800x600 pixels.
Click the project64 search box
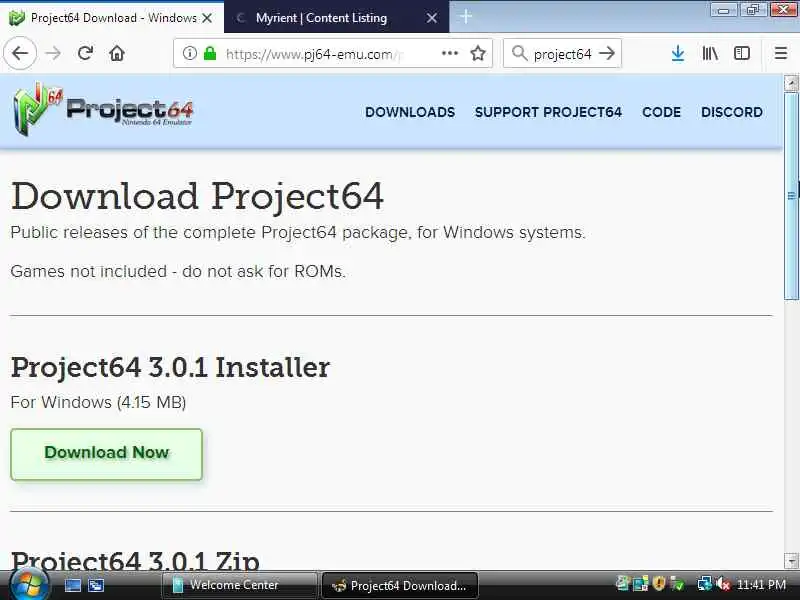click(x=562, y=53)
